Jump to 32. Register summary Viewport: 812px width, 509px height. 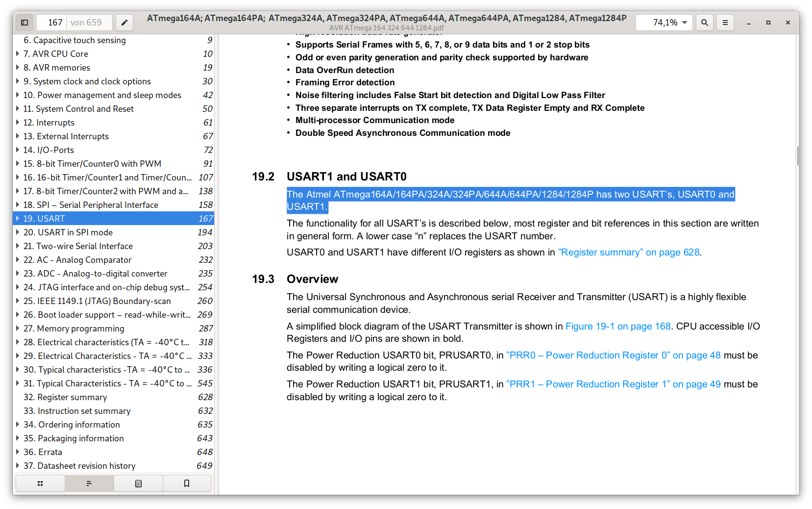[x=114, y=397]
